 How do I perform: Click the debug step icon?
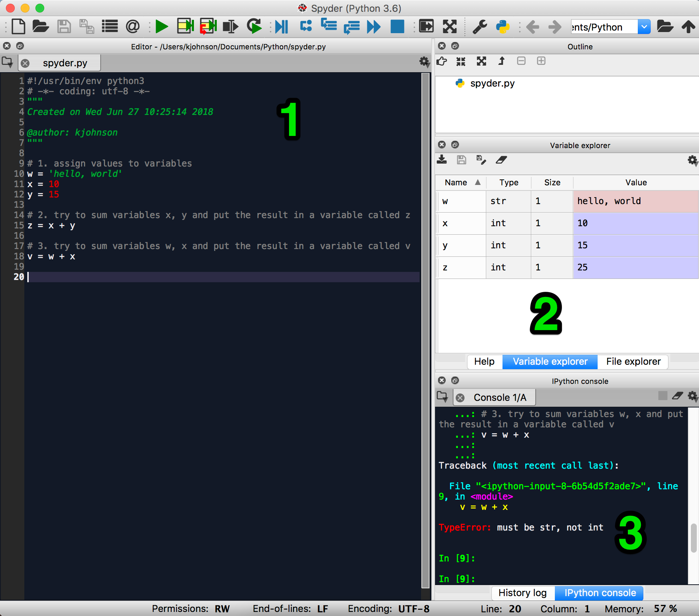(306, 26)
